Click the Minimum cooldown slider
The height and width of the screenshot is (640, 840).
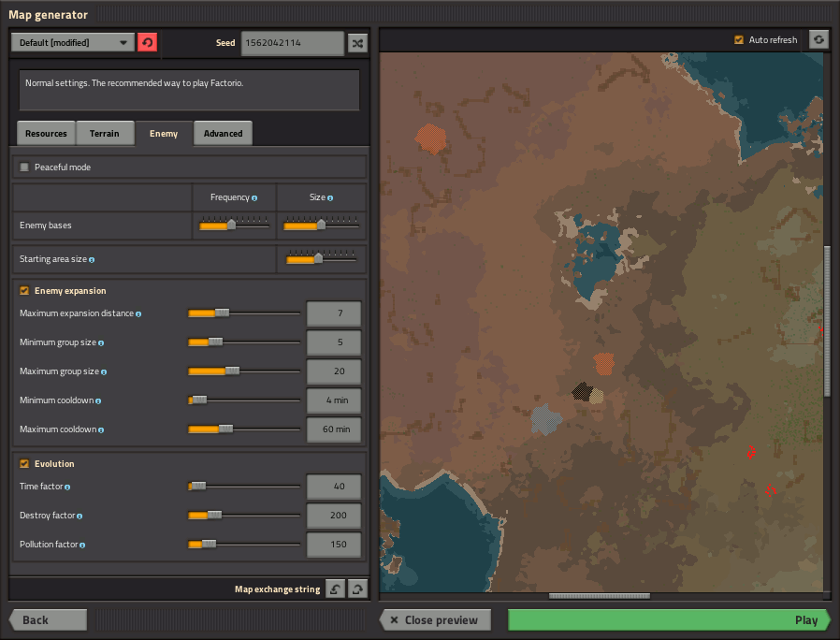coord(244,400)
